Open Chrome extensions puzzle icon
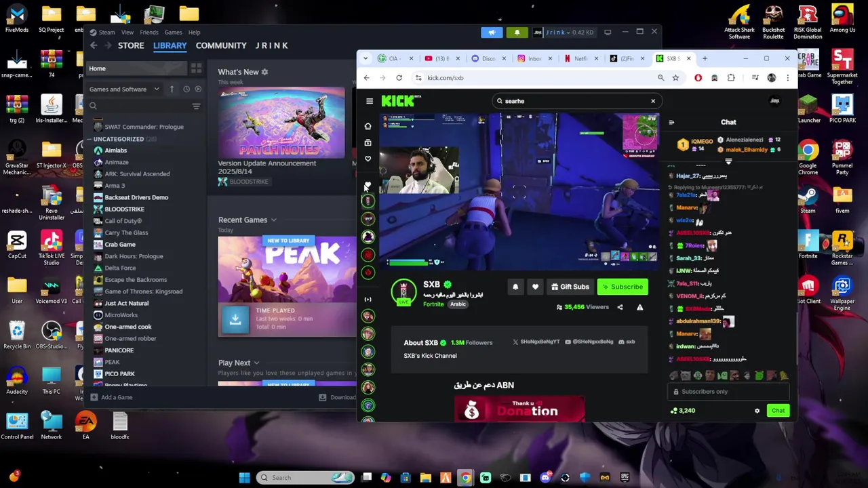 tap(731, 78)
